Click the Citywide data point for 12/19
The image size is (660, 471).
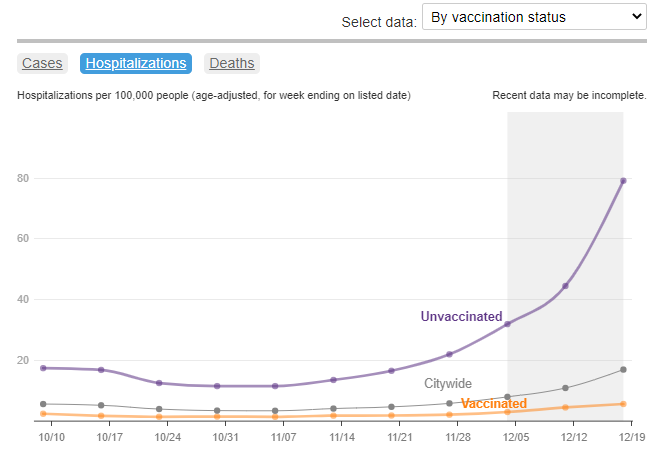[x=623, y=370]
